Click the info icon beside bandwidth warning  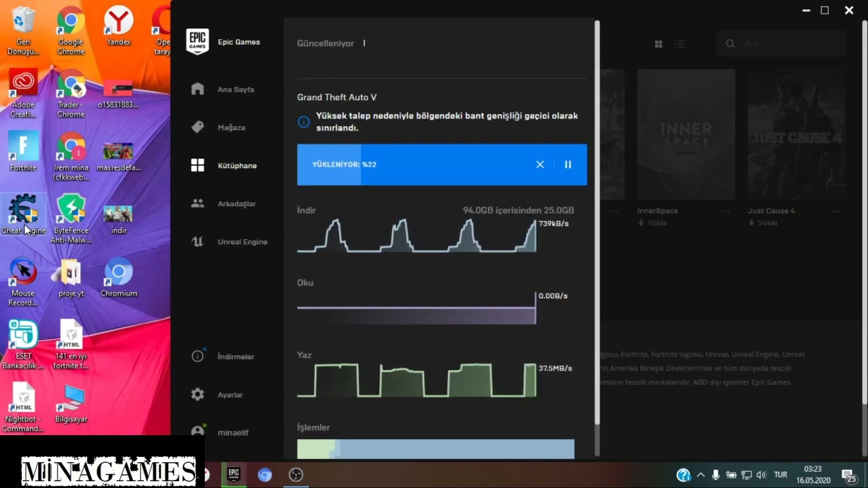[x=304, y=122]
